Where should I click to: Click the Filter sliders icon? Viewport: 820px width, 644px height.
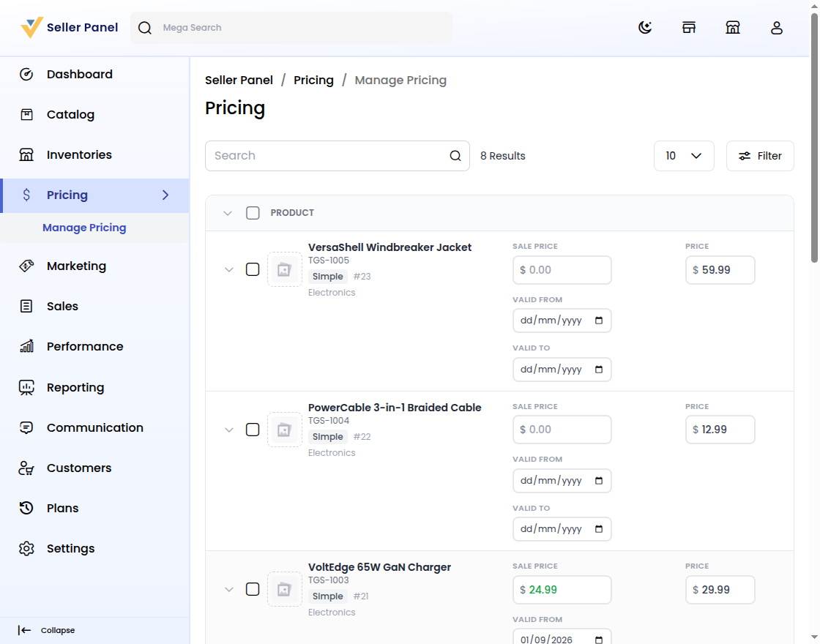click(745, 156)
